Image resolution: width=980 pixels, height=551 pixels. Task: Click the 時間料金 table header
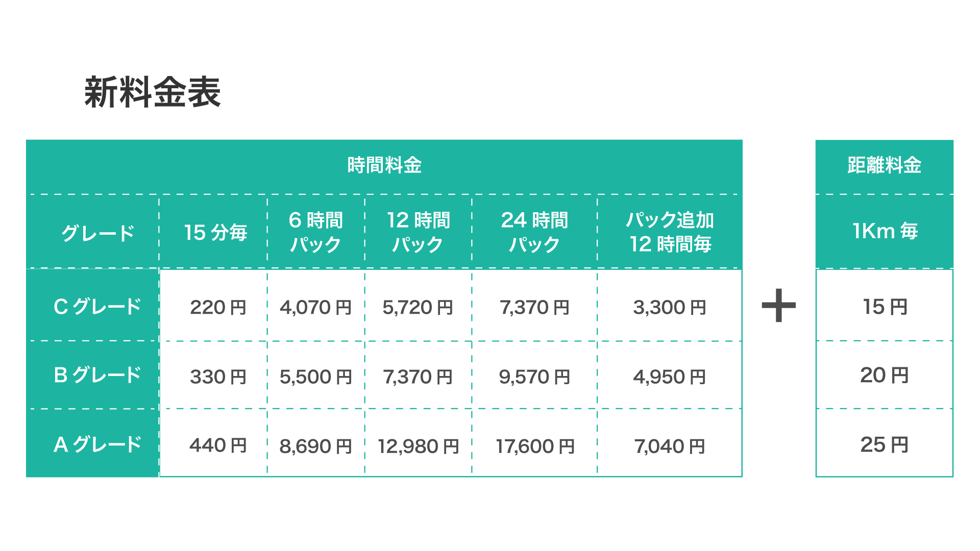384,165
